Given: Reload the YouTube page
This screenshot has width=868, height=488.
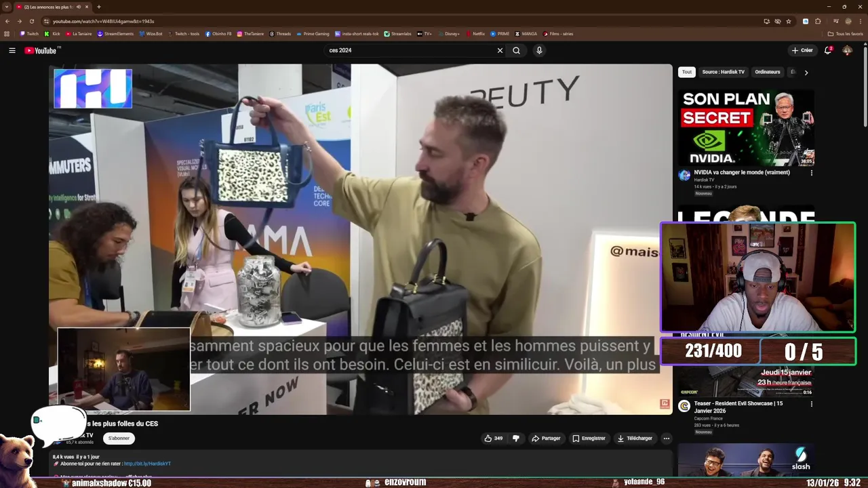Looking at the screenshot, I should [x=31, y=21].
